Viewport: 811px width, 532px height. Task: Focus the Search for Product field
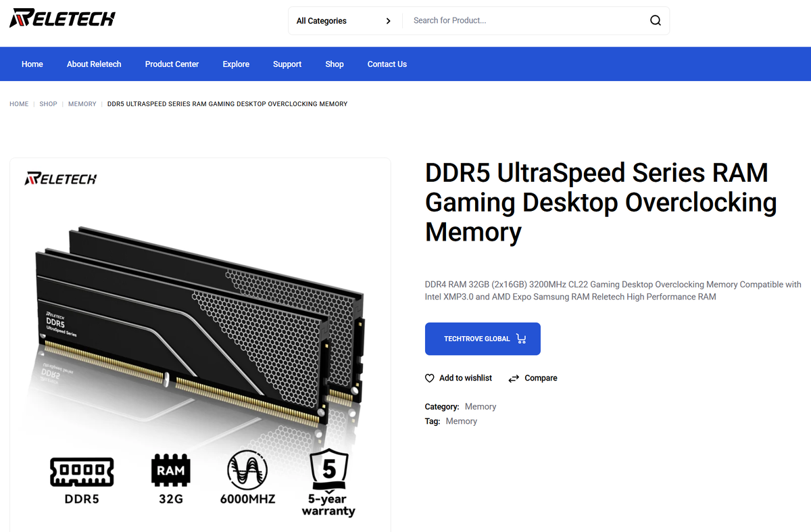coord(524,21)
